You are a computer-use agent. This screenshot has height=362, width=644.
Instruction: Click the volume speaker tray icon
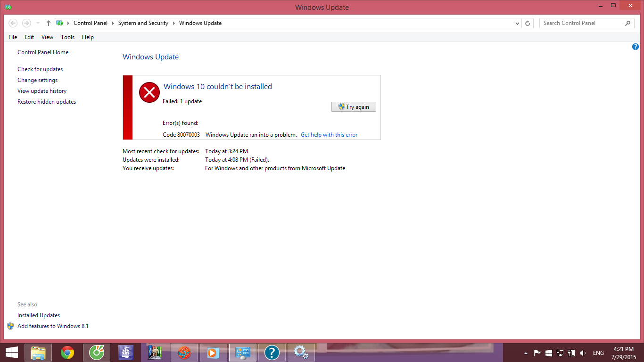click(583, 353)
